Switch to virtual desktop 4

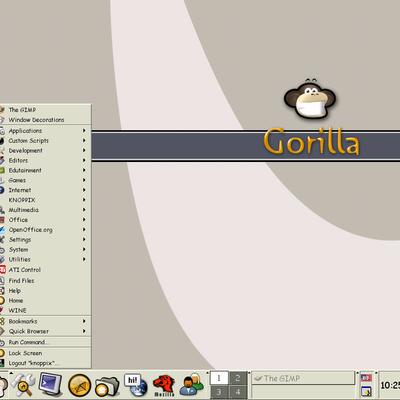click(238, 392)
